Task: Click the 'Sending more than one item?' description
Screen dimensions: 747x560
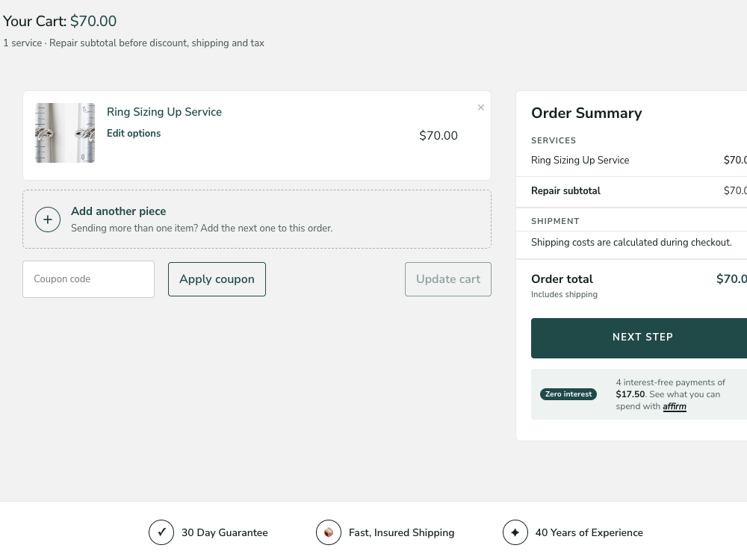Action: click(202, 228)
